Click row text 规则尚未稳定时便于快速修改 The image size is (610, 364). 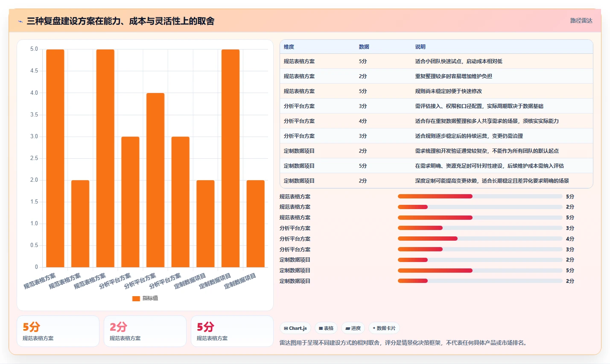(x=449, y=91)
